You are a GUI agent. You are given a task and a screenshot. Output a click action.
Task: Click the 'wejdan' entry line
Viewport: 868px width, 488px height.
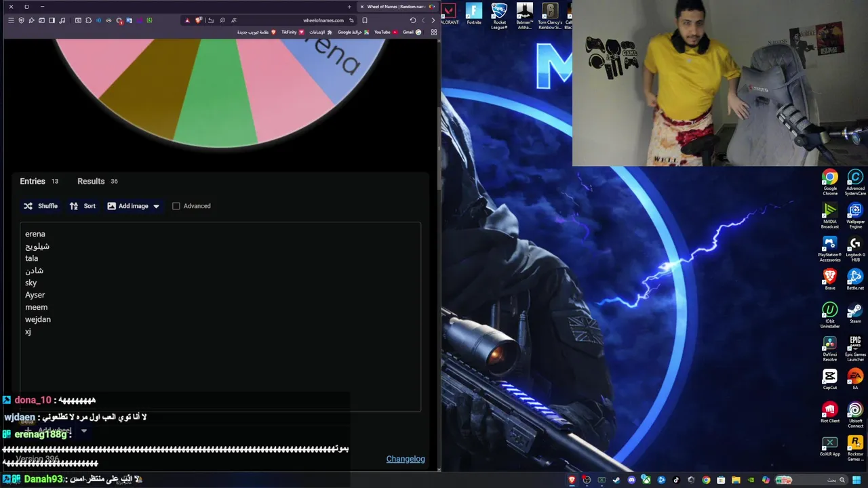pyautogui.click(x=38, y=319)
